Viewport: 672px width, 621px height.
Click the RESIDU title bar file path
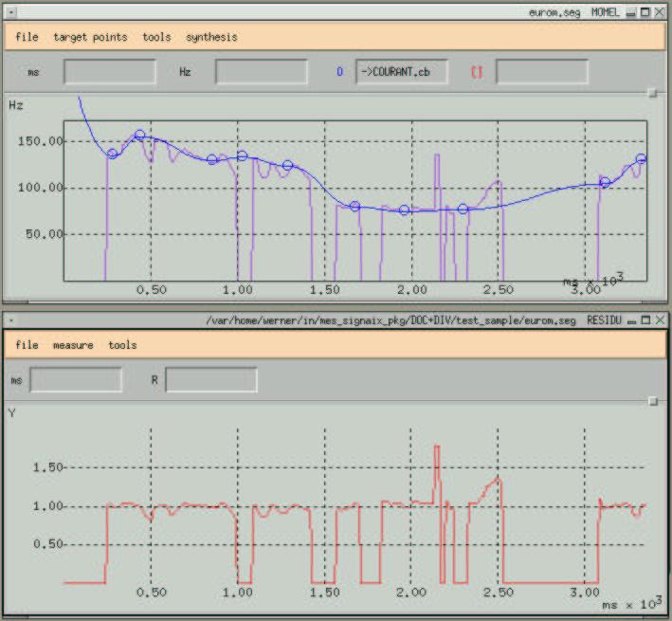pyautogui.click(x=390, y=320)
